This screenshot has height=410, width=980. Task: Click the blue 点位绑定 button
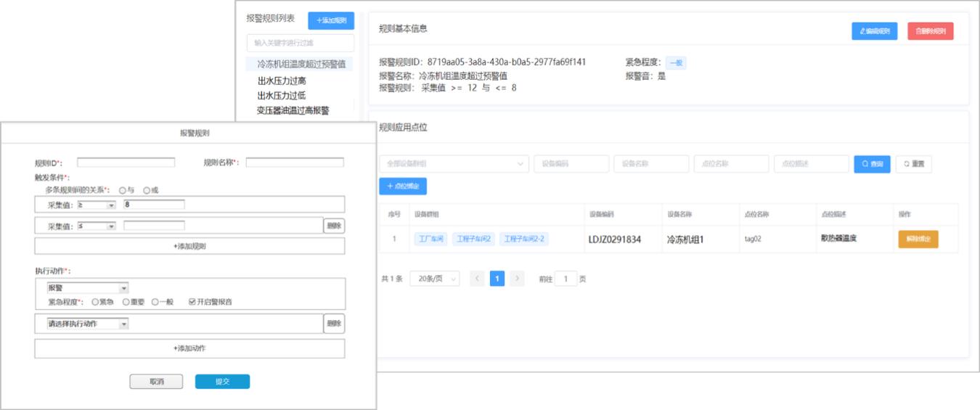403,186
